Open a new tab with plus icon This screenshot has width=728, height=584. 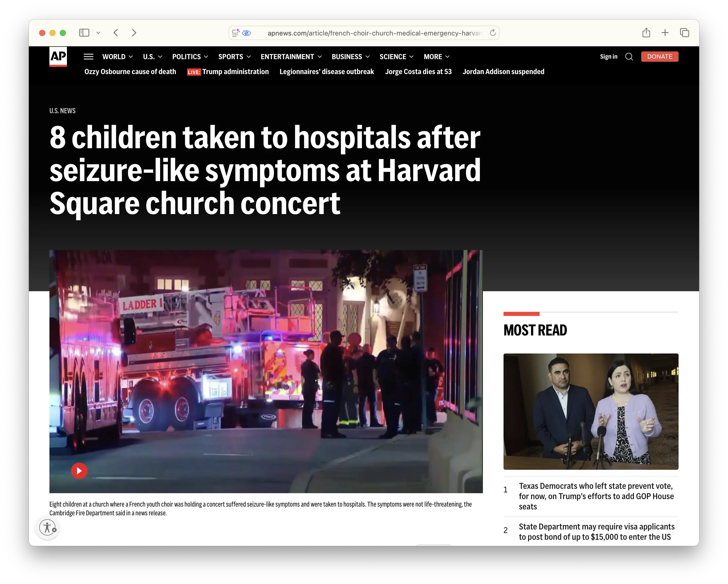[x=665, y=33]
